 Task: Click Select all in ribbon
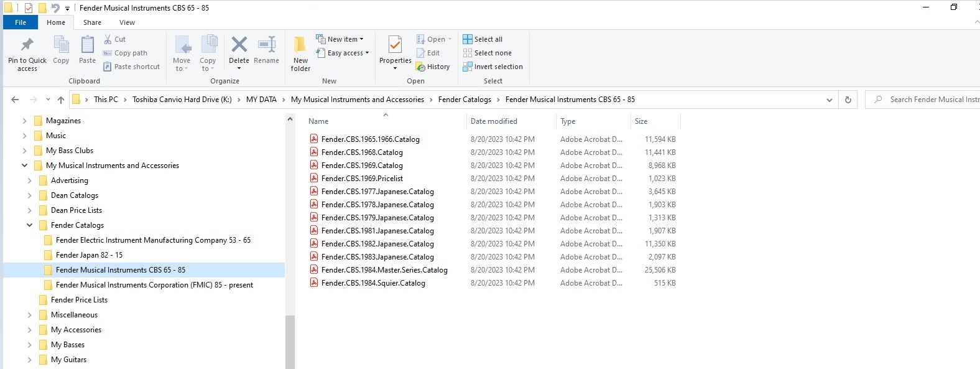click(483, 39)
